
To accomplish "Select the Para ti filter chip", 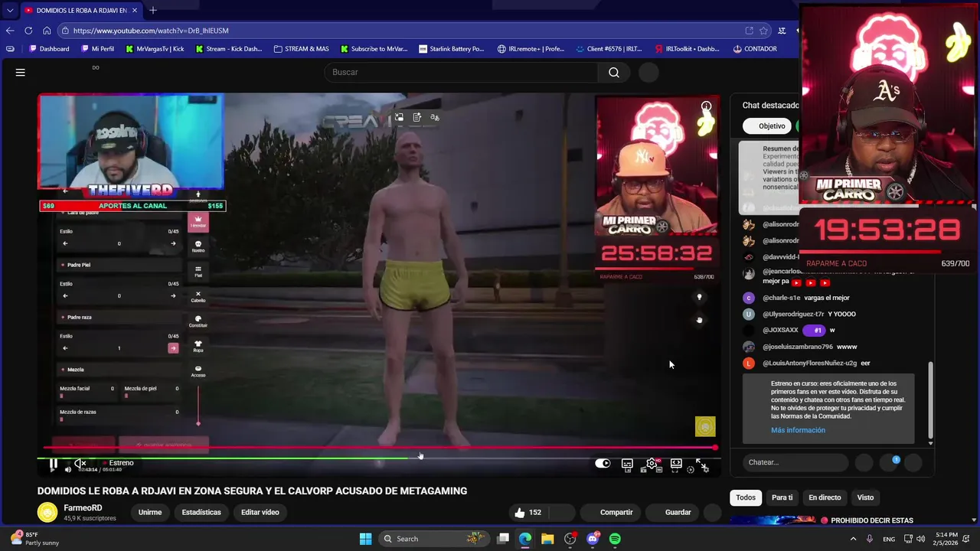I will click(782, 497).
